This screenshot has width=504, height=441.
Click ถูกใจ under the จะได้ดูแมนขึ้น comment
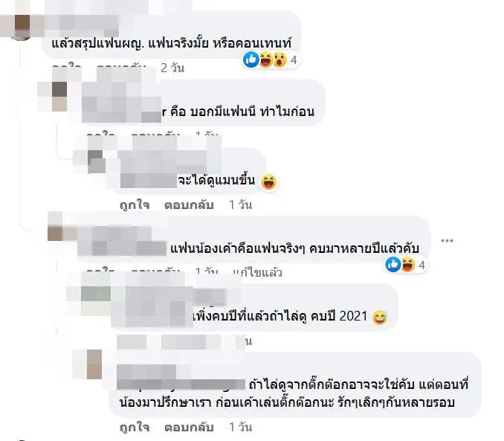point(135,205)
